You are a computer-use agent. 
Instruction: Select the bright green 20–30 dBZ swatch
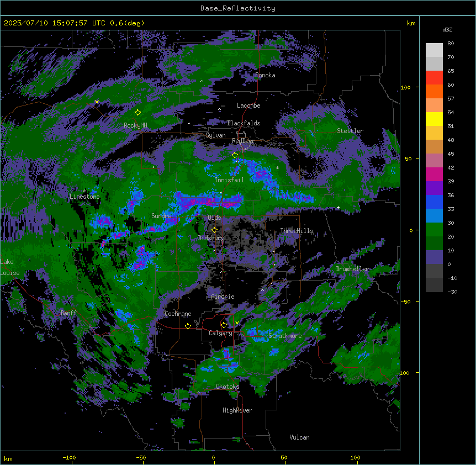[x=434, y=230]
